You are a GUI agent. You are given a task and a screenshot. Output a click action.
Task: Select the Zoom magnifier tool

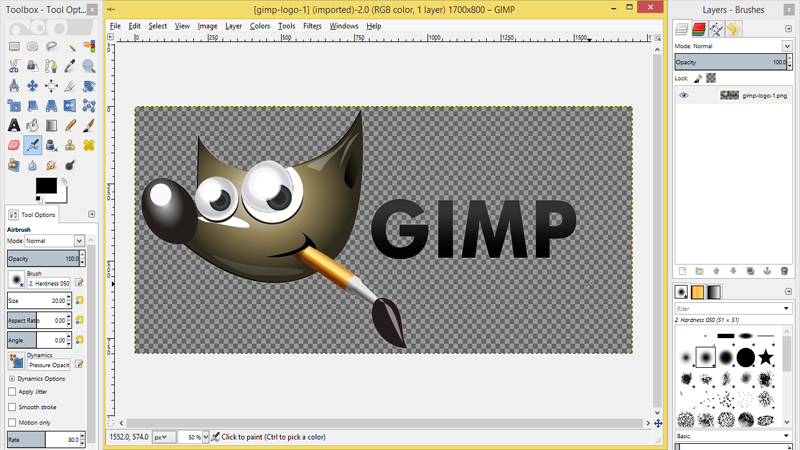(89, 66)
